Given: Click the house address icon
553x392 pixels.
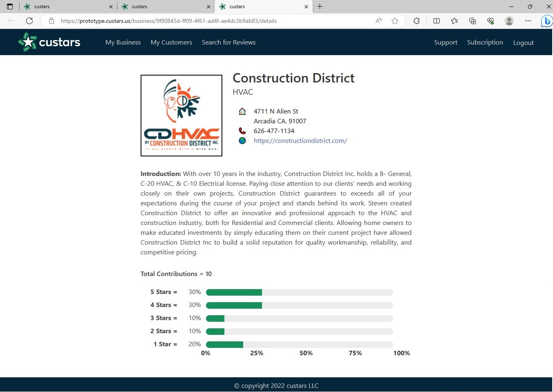Looking at the screenshot, I should click(x=242, y=111).
